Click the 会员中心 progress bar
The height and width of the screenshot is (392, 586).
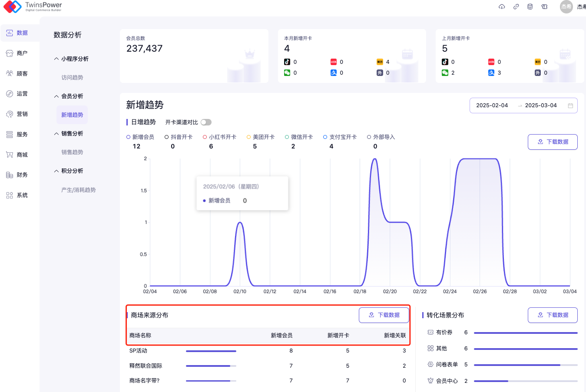click(526, 381)
